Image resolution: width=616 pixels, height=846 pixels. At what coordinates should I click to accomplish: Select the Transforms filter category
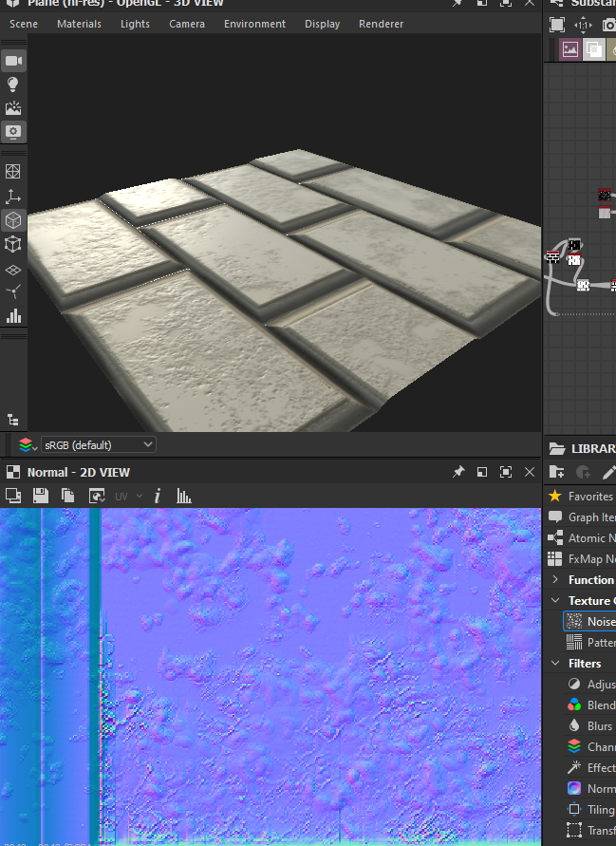point(590,831)
